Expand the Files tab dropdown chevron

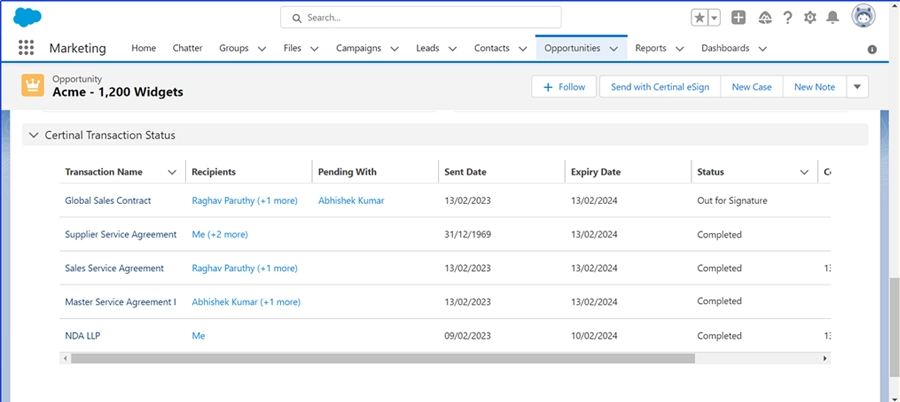click(x=314, y=49)
